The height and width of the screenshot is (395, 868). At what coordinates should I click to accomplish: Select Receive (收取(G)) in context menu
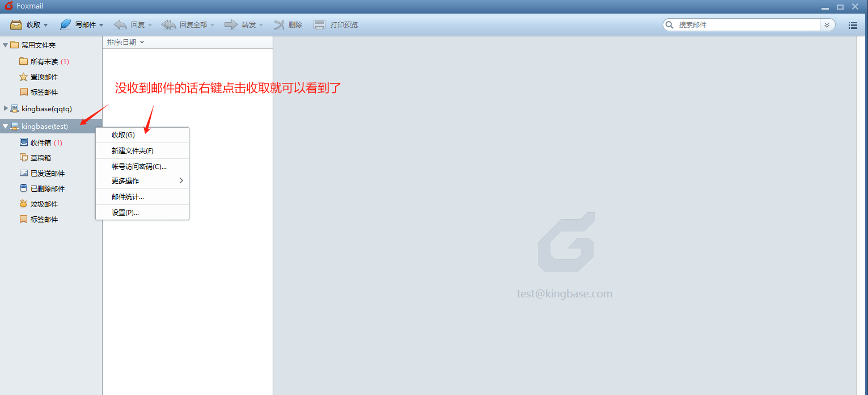point(123,135)
